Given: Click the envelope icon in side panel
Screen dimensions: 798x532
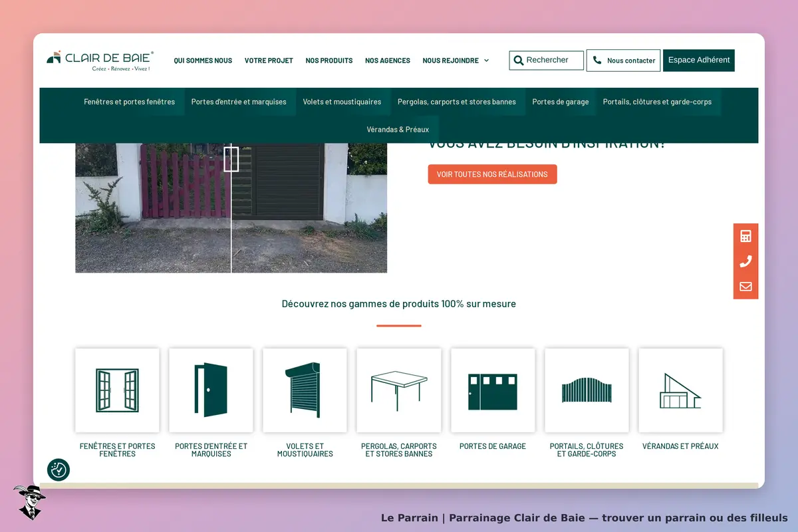Looking at the screenshot, I should coord(745,287).
